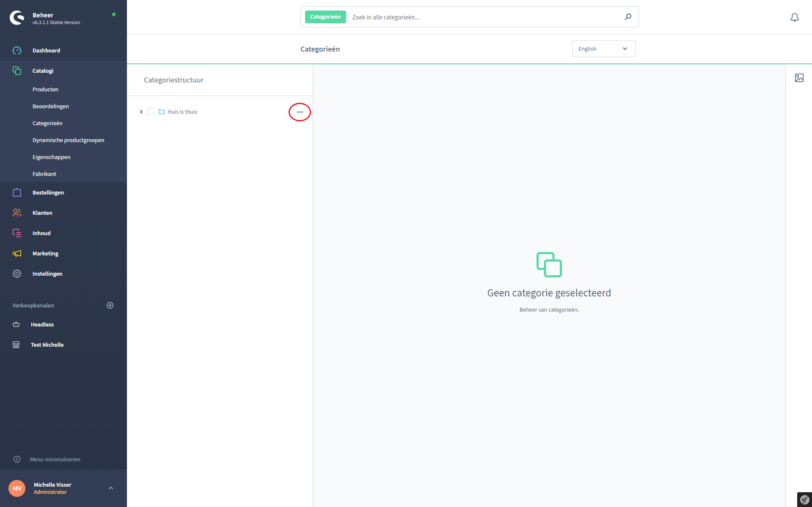This screenshot has height=507, width=812.
Task: Click the notifications bell icon
Action: (794, 17)
